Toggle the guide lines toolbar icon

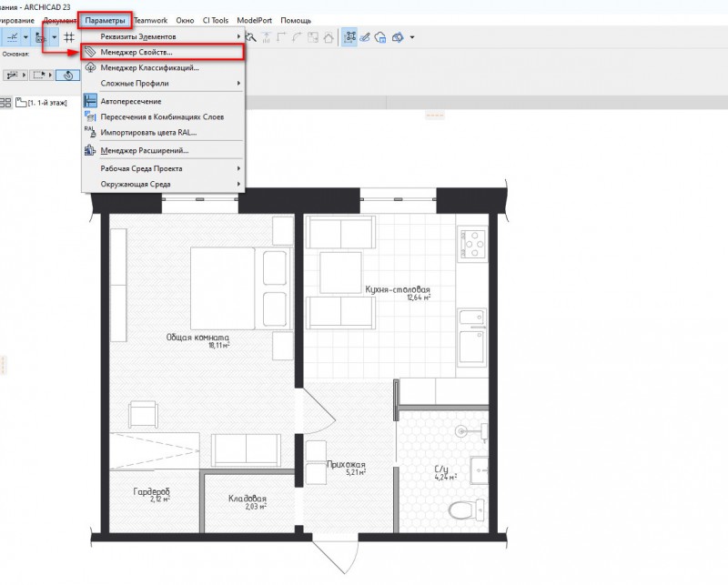click(x=13, y=37)
